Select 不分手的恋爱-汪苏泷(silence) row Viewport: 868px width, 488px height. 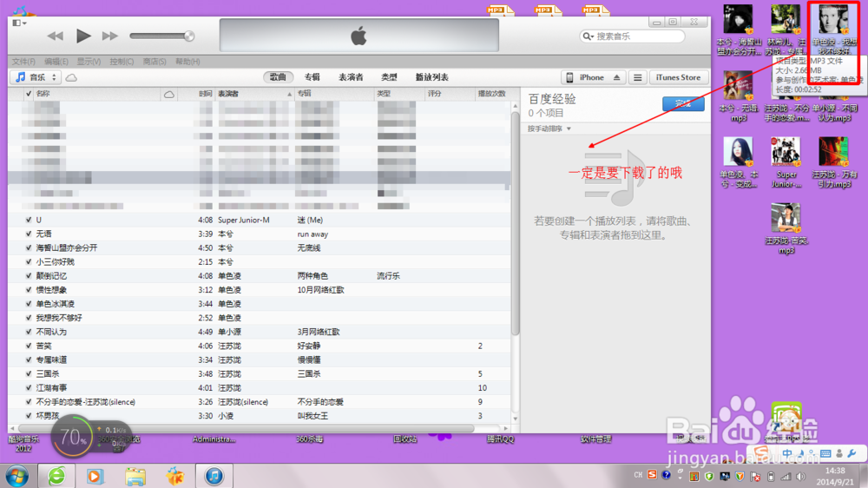(x=259, y=401)
